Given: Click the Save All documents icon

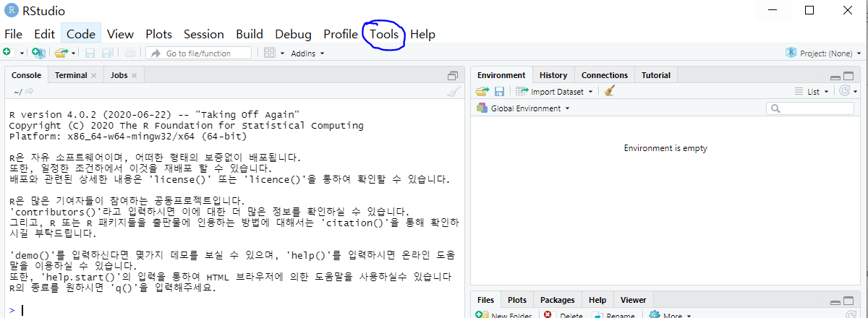Looking at the screenshot, I should [107, 53].
